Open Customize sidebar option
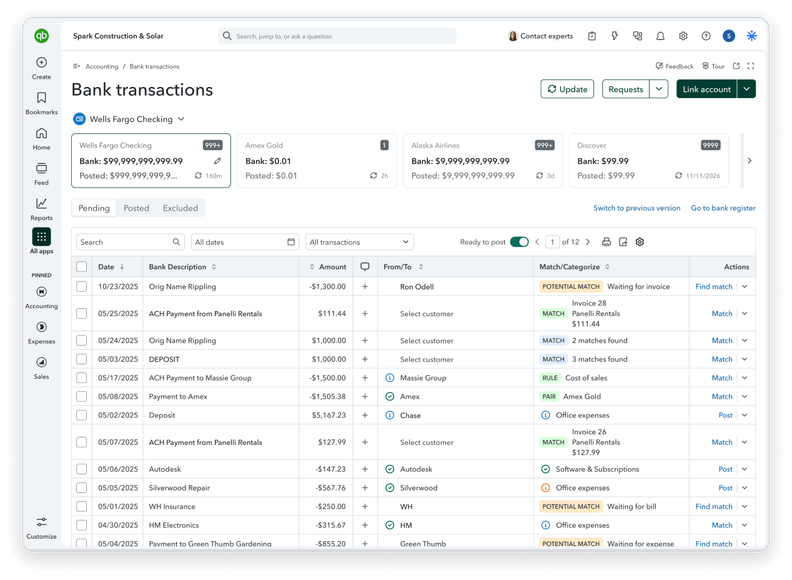The image size is (792, 580). coord(41,527)
